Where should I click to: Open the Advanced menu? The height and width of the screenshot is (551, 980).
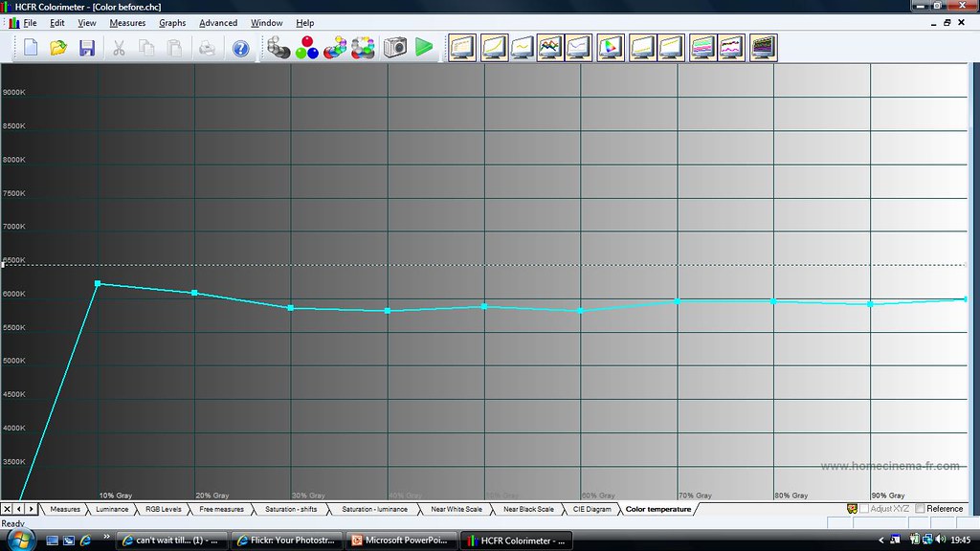(x=218, y=23)
